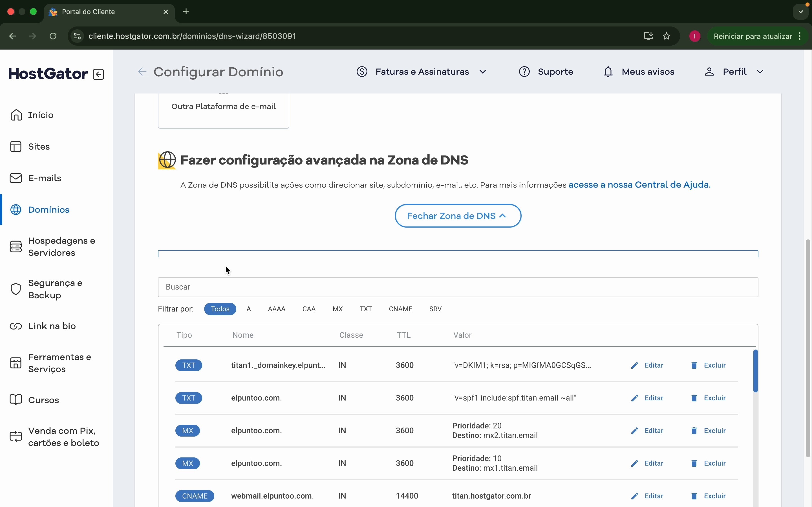812x507 pixels.
Task: Select the Todos filter chip
Action: point(220,309)
